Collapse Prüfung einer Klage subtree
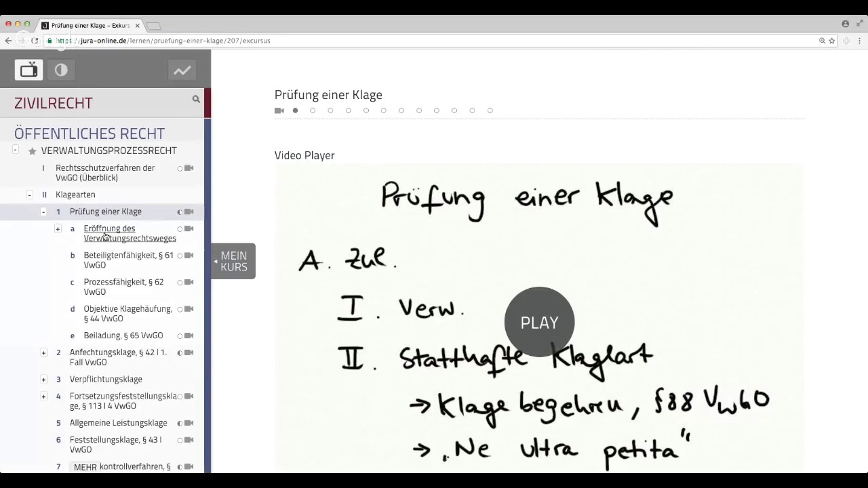 coord(43,211)
